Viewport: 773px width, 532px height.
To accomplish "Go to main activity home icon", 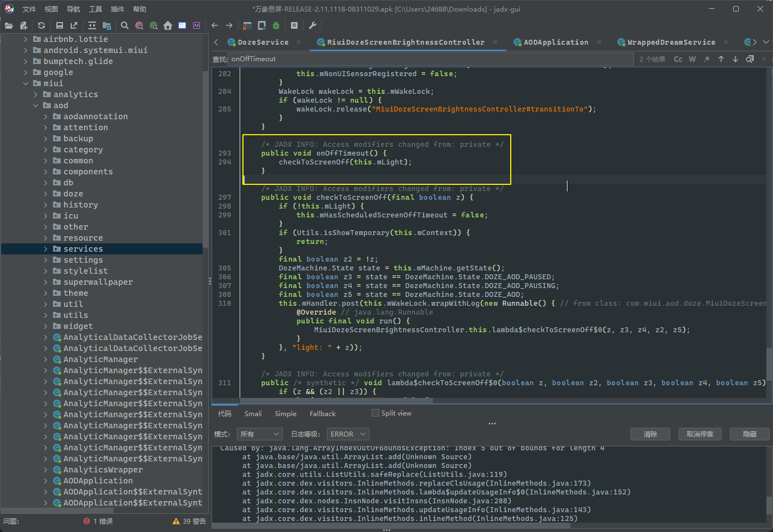I will 168,25.
